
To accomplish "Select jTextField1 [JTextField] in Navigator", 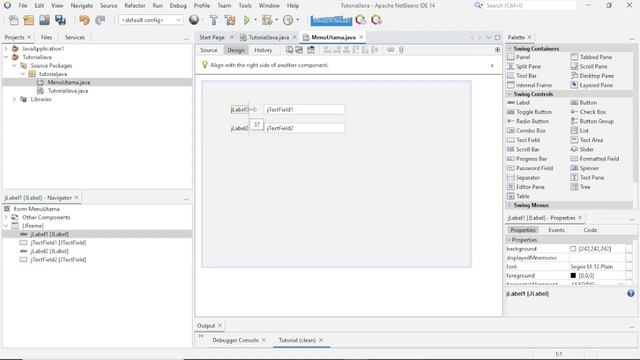I will click(x=58, y=242).
